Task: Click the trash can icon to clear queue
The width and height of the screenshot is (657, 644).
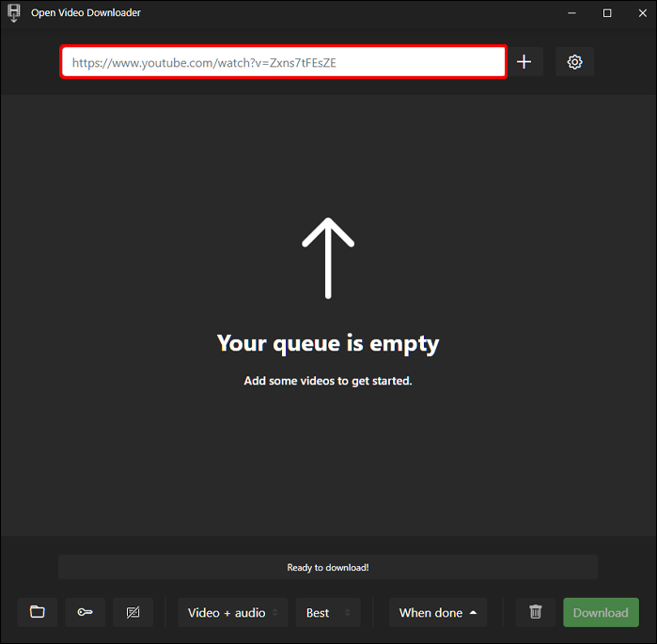Action: [x=535, y=612]
